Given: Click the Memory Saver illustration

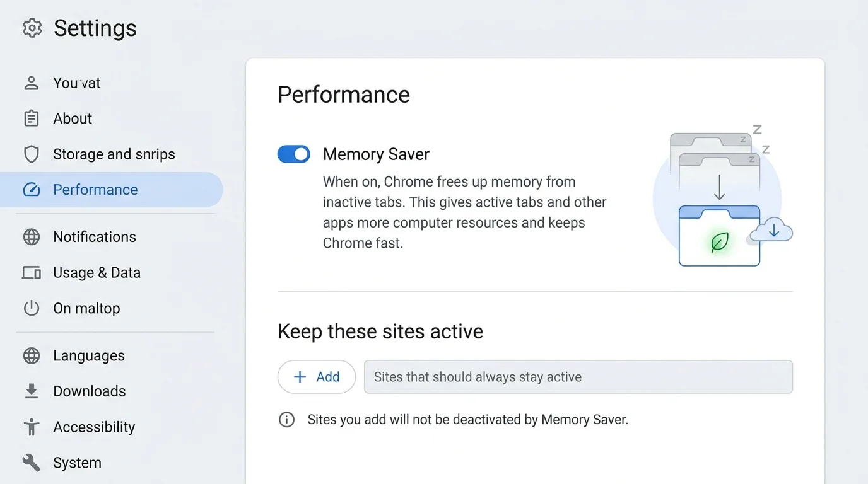Looking at the screenshot, I should click(x=722, y=197).
